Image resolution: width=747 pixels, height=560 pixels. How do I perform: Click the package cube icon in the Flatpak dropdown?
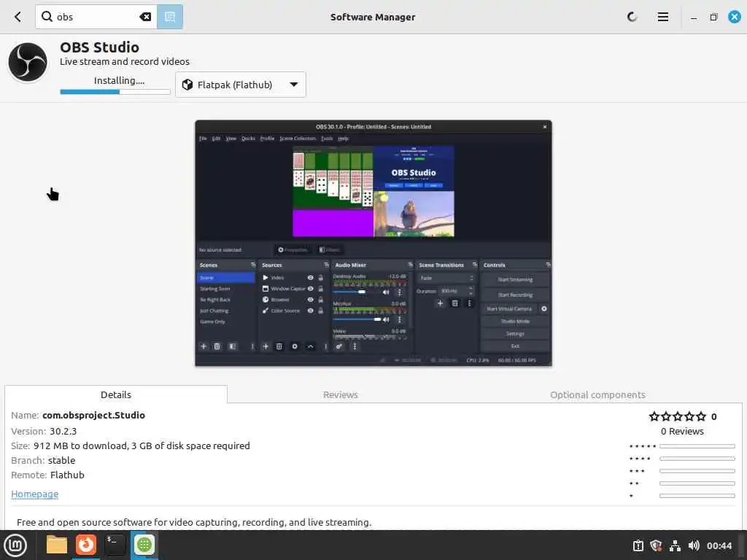(187, 85)
